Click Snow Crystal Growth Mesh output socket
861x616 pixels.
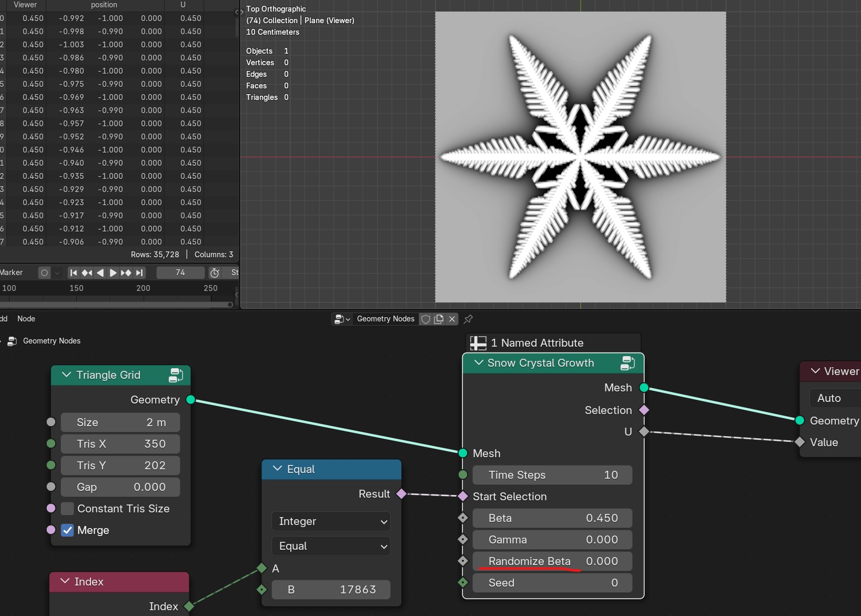(x=644, y=388)
